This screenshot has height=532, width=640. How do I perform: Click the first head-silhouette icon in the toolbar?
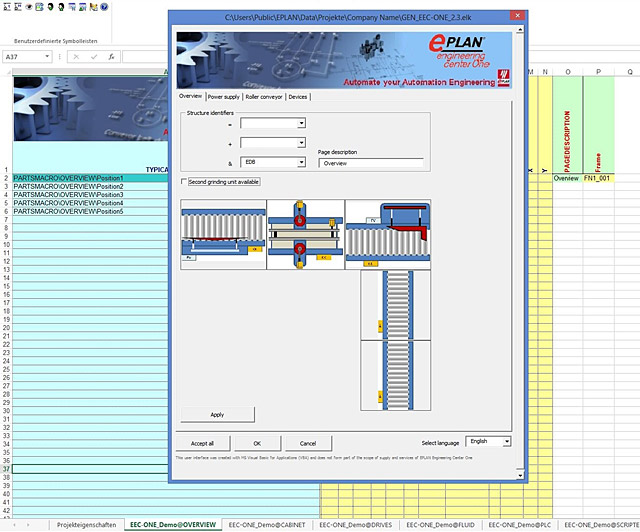50,7
